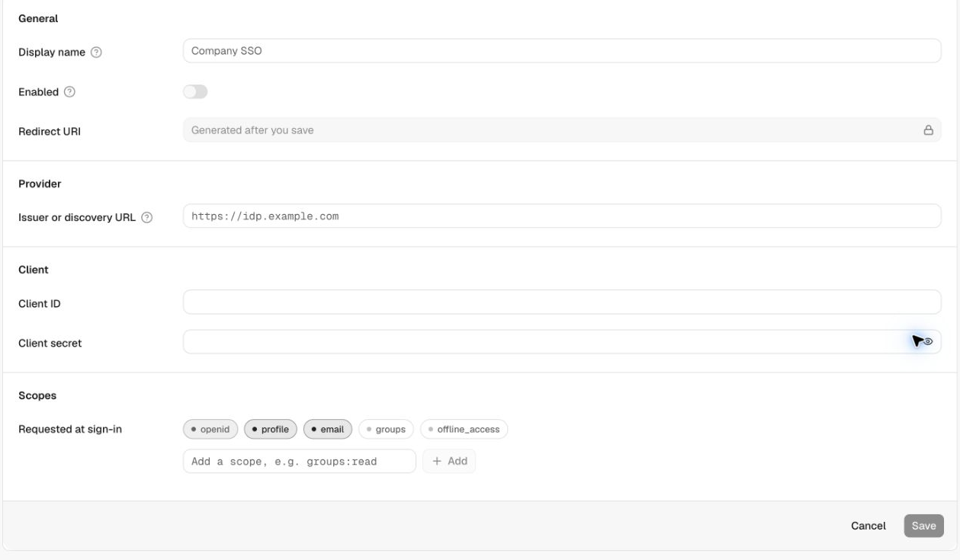Toggle the profile scope chip
Image resolution: width=960 pixels, height=560 pixels.
point(271,430)
